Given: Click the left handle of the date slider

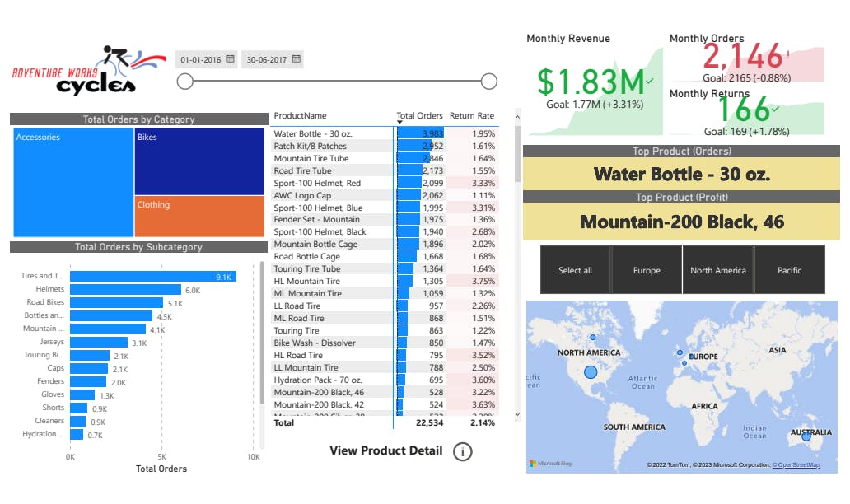Looking at the screenshot, I should (x=185, y=81).
